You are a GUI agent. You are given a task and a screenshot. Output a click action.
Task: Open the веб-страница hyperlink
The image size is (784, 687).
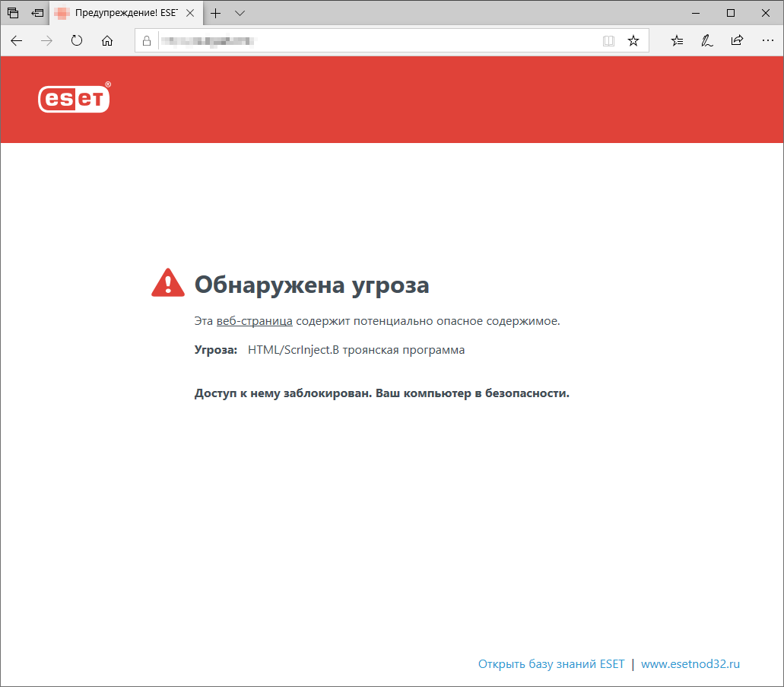click(x=254, y=320)
